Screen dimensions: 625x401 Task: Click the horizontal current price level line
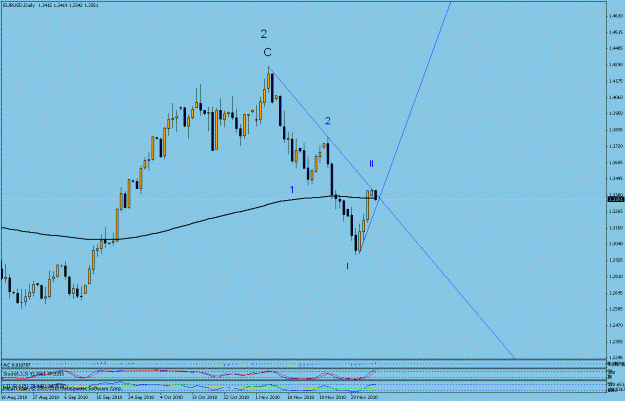pos(303,199)
